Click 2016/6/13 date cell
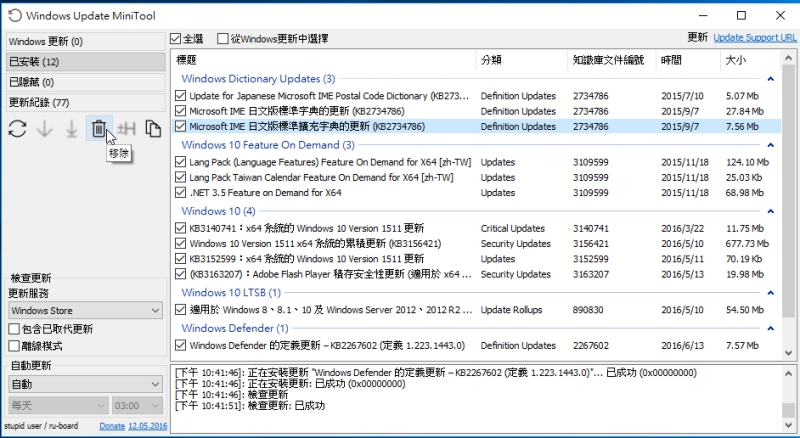The width and height of the screenshot is (800, 438). click(x=683, y=346)
